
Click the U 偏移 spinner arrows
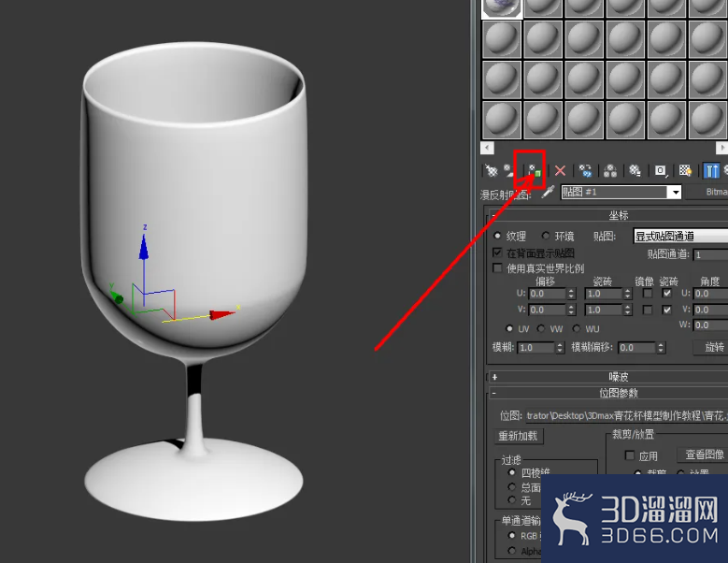tap(572, 294)
